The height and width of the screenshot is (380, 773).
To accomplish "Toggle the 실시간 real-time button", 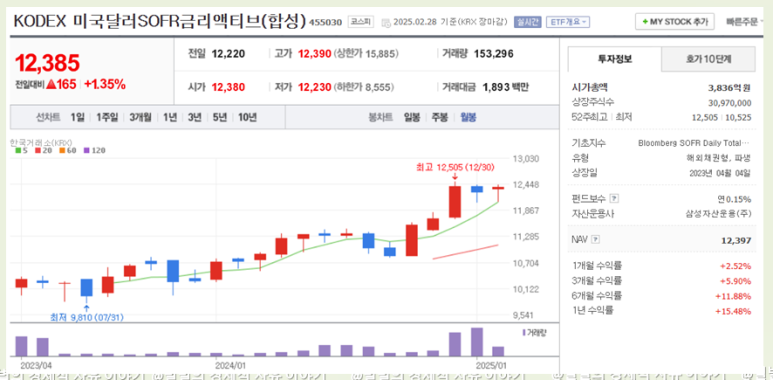I will point(527,22).
